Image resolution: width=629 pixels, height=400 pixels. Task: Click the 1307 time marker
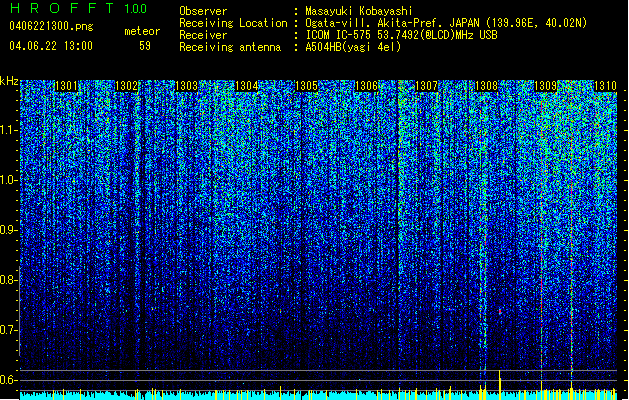[x=426, y=86]
